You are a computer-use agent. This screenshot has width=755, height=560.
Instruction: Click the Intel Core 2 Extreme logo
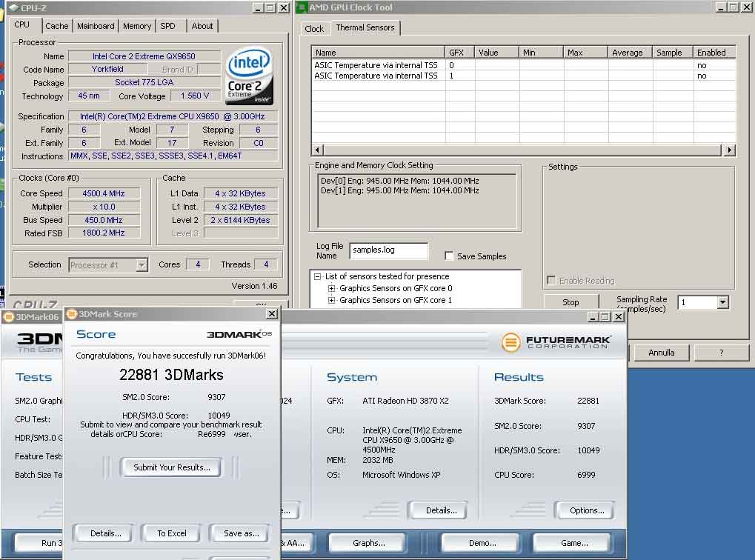click(x=249, y=76)
